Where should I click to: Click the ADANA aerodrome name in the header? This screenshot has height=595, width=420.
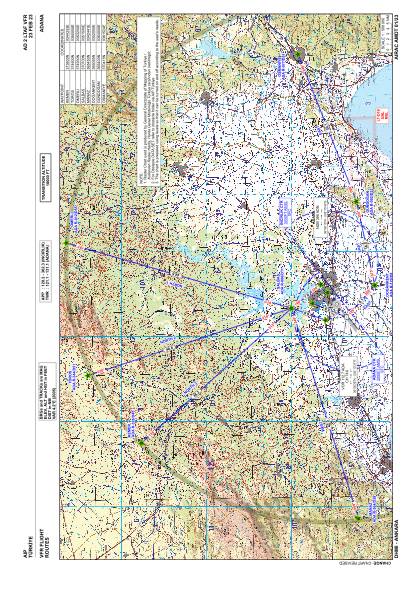point(42,22)
